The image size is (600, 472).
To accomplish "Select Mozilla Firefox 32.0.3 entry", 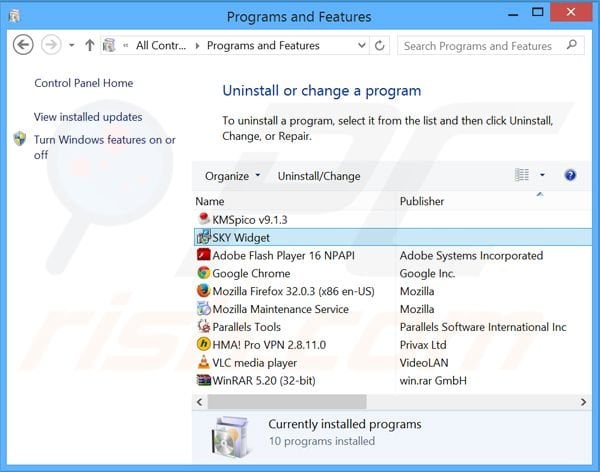I will (293, 291).
